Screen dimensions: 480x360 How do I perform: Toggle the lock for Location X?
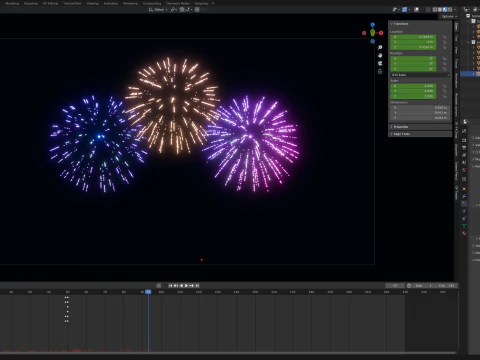[444, 37]
